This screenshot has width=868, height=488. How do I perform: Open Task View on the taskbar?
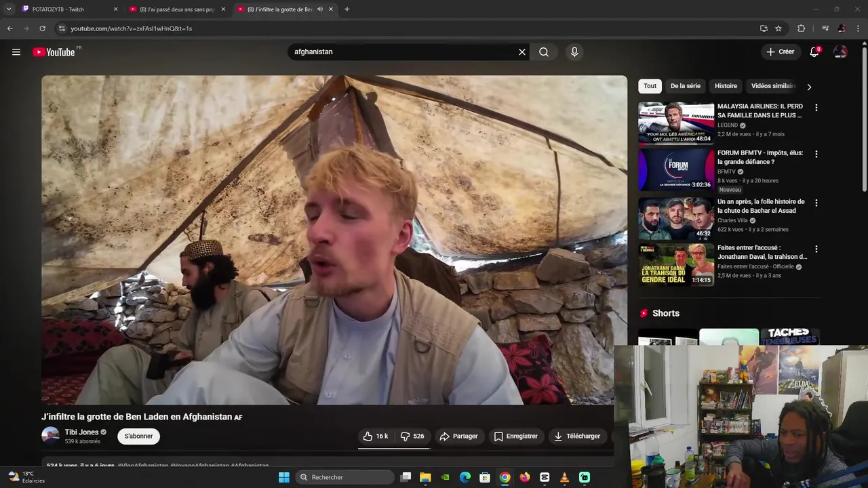point(406,477)
